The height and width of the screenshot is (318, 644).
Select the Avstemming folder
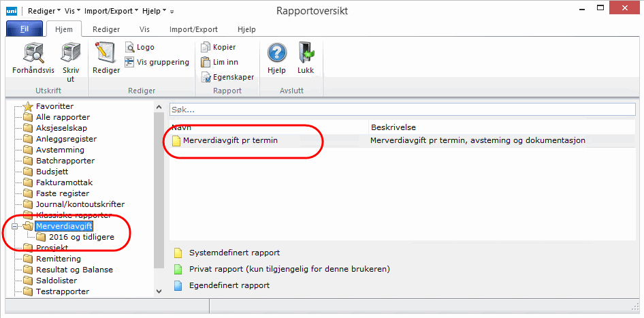pyautogui.click(x=54, y=150)
